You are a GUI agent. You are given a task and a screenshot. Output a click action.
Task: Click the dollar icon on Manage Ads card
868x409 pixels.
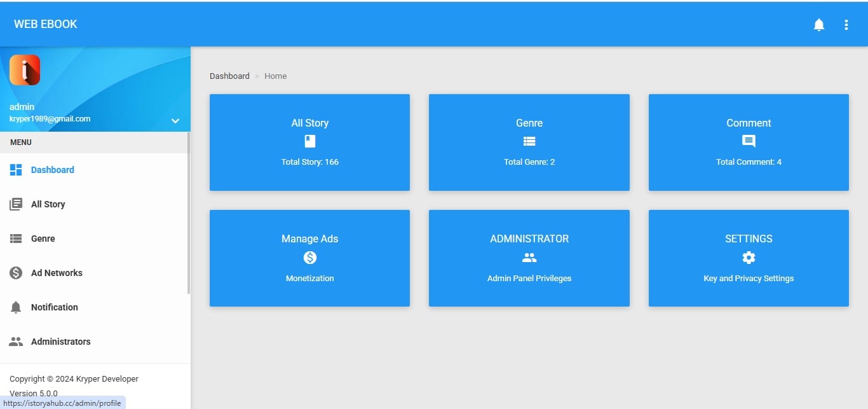(x=310, y=258)
